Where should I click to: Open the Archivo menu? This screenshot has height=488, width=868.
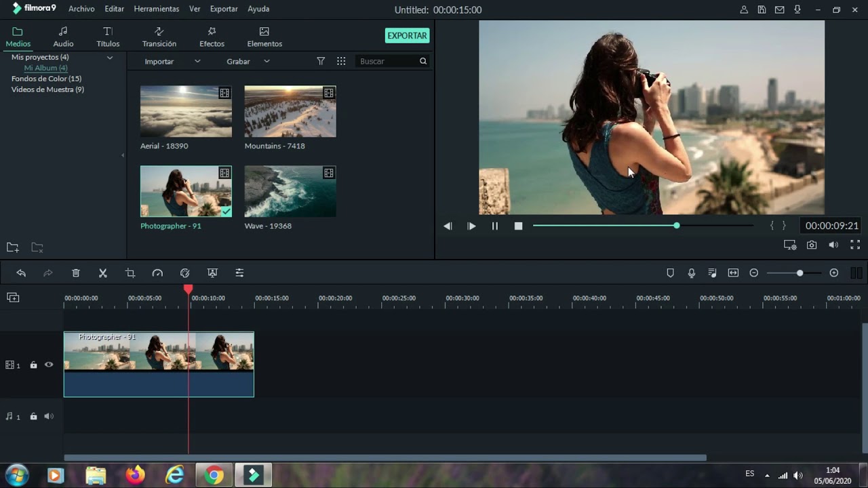coord(81,9)
